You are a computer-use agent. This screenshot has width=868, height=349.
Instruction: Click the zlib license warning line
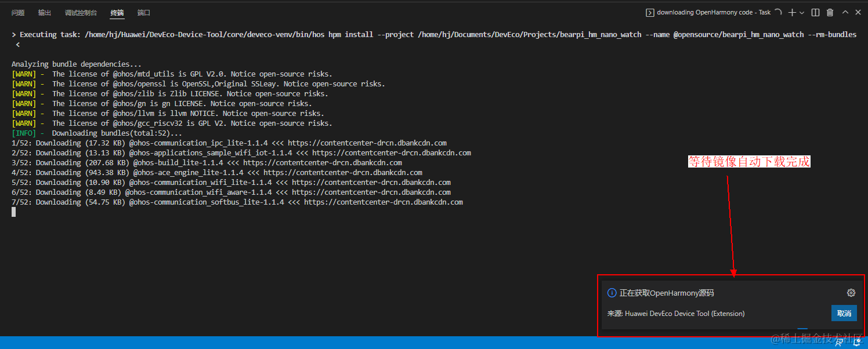[170, 93]
